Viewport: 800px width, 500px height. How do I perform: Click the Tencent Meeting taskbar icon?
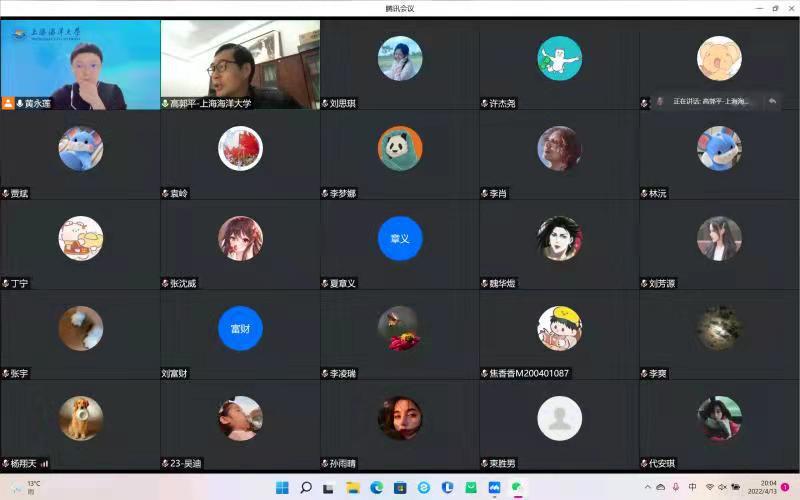(494, 487)
